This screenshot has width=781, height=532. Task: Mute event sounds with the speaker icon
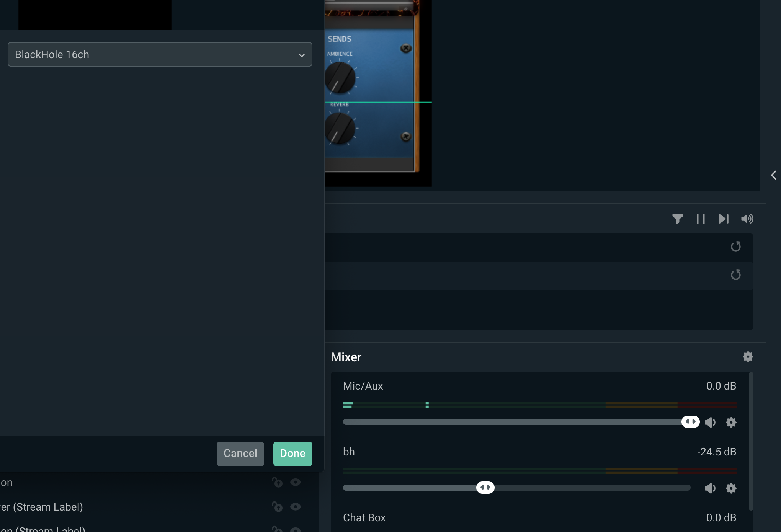[747, 219]
